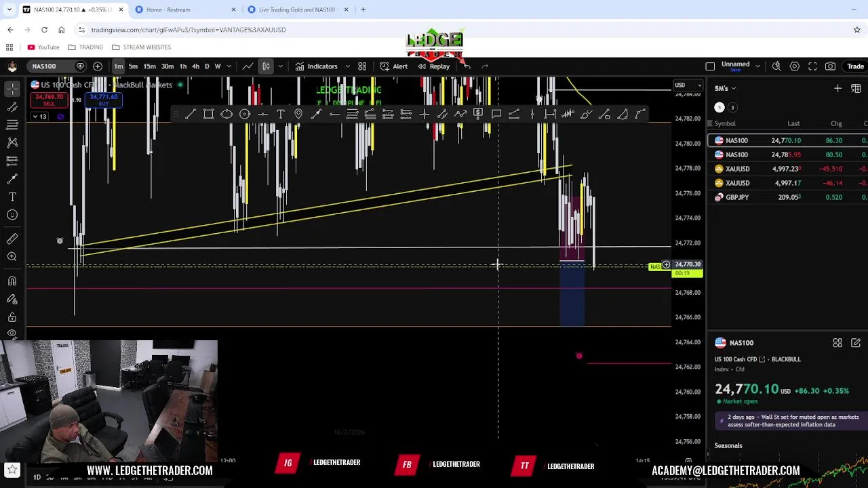Screen dimensions: 868x488
Task: Activate the ruler Measure tool
Action: pos(12,239)
